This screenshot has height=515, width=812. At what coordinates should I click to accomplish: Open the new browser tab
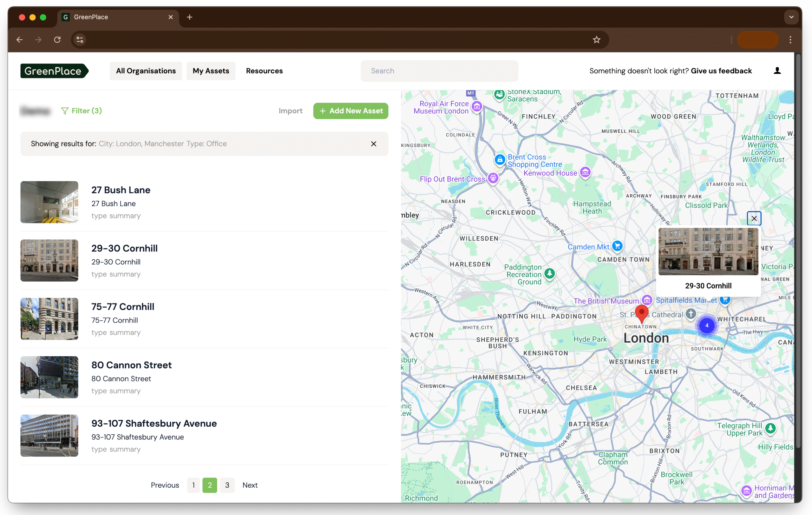[189, 17]
